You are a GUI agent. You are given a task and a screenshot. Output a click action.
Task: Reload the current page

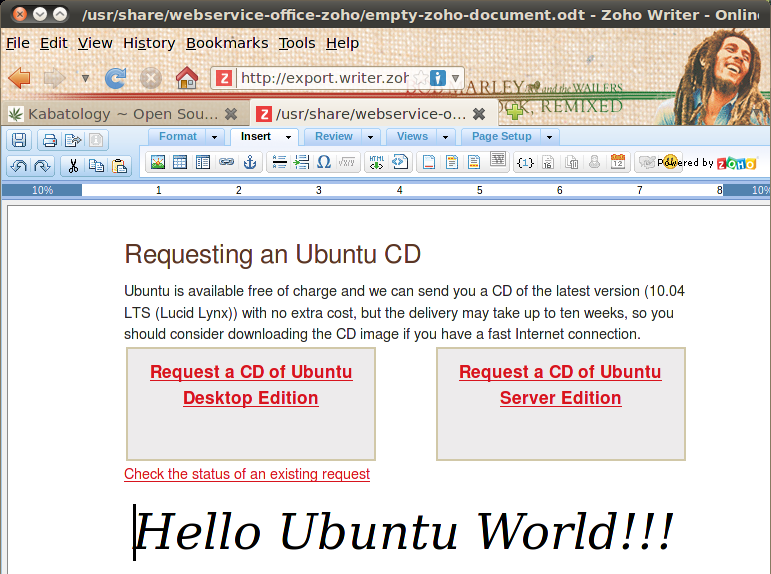pyautogui.click(x=116, y=78)
